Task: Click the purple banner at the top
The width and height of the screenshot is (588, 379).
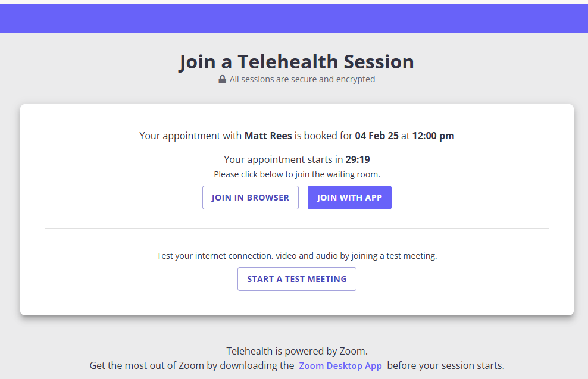Action: coord(294,18)
